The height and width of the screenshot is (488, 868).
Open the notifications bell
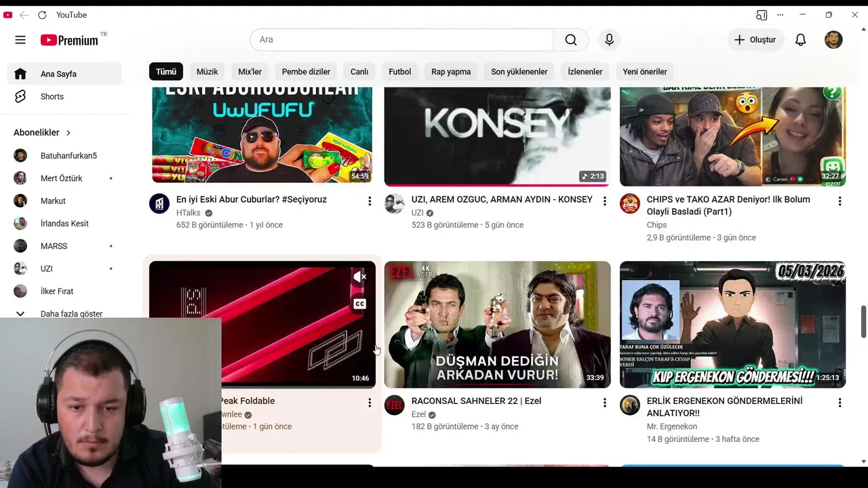(x=801, y=40)
